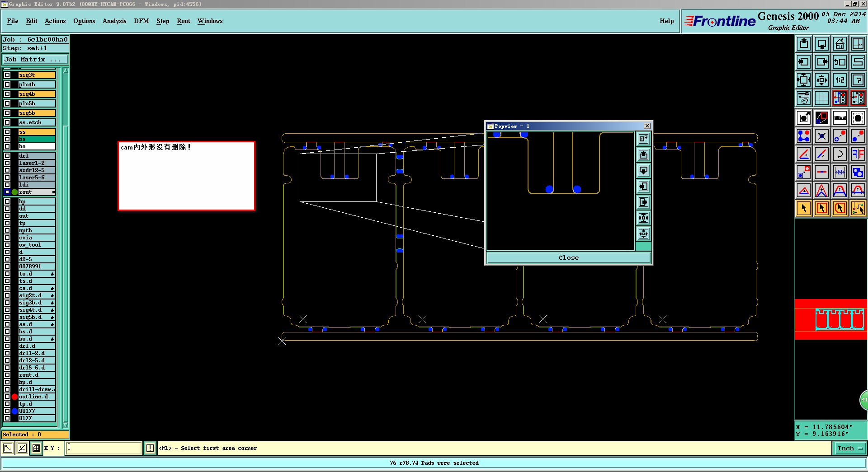Select the connected blue nodes tool icon
The height and width of the screenshot is (472, 868).
(x=804, y=136)
